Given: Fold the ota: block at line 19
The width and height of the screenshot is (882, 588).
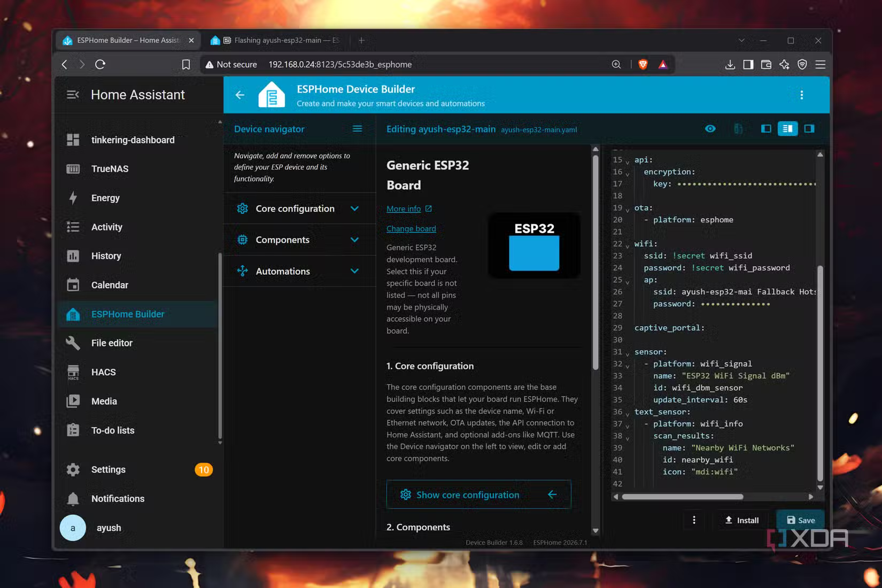Looking at the screenshot, I should [628, 210].
